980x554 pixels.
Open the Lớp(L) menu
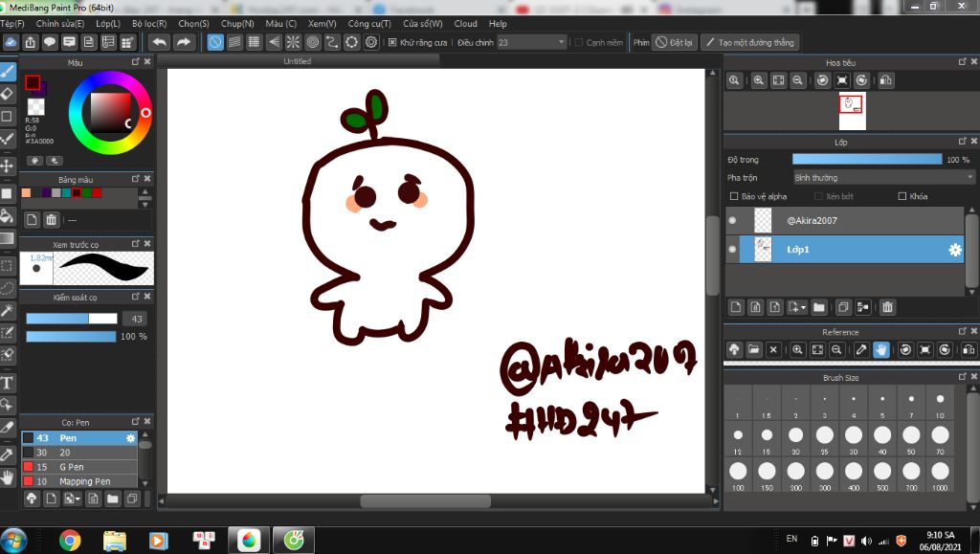coord(108,23)
